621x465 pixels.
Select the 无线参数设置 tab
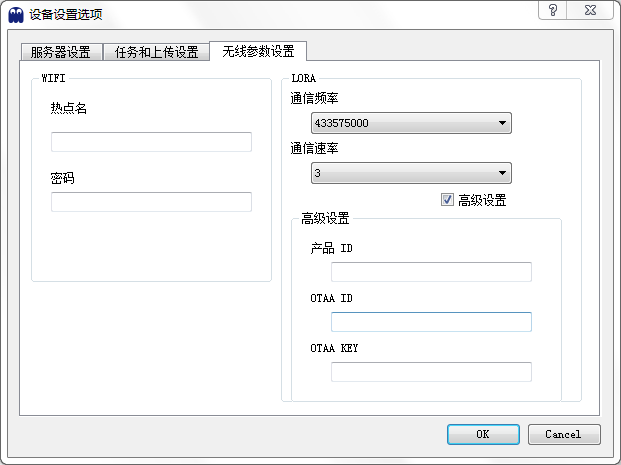(x=258, y=51)
